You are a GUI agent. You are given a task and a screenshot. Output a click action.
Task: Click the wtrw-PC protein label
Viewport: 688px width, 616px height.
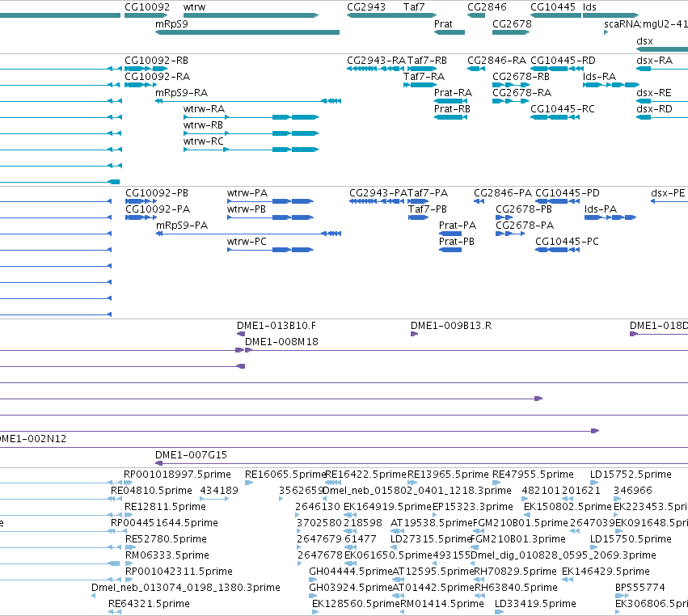tap(247, 242)
